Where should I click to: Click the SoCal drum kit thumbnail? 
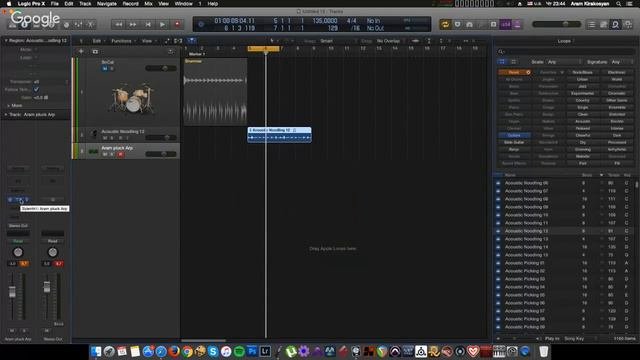pos(133,99)
